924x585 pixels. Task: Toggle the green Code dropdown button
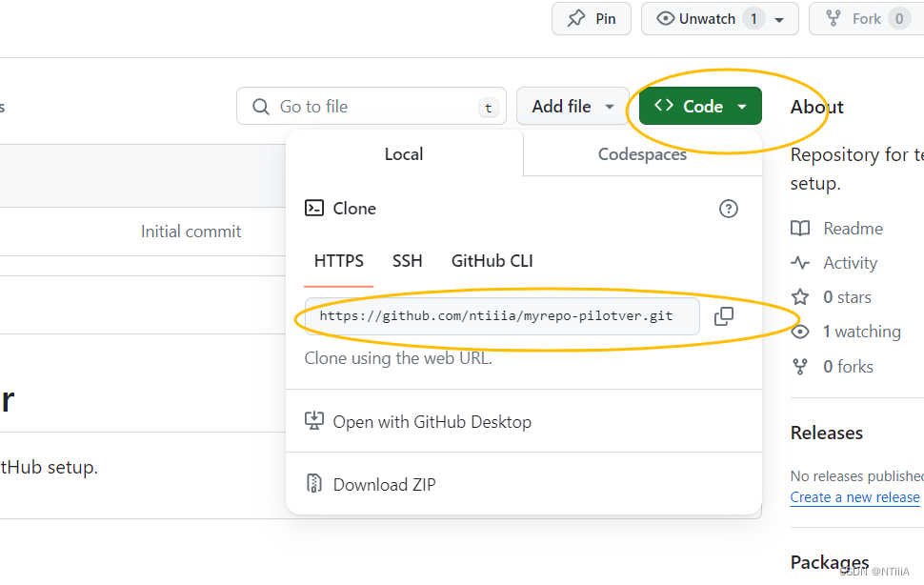700,106
